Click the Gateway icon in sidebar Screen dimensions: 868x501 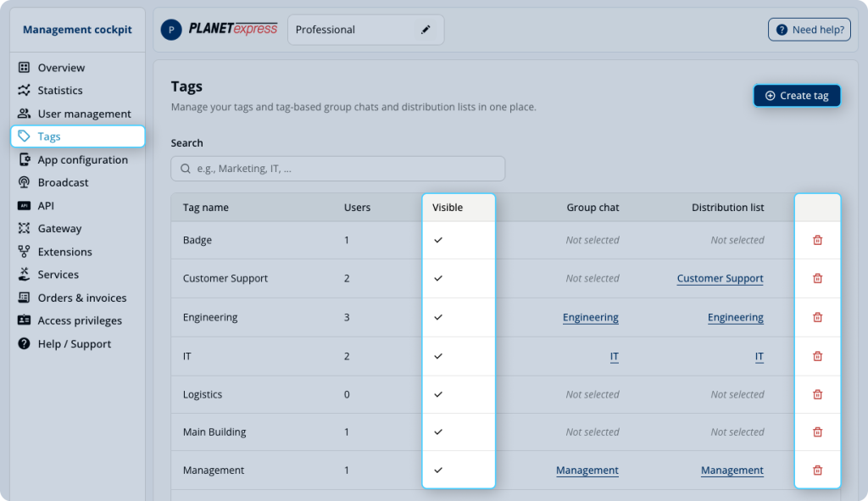[24, 228]
